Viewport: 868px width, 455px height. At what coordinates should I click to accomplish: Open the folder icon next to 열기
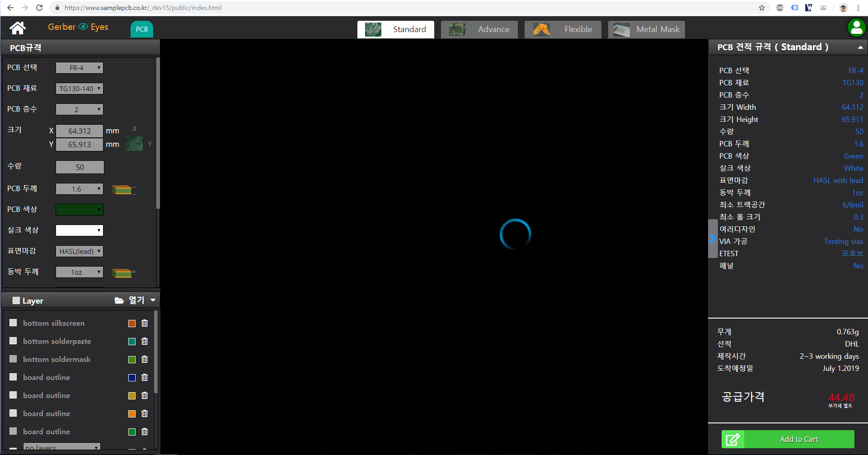pyautogui.click(x=119, y=300)
